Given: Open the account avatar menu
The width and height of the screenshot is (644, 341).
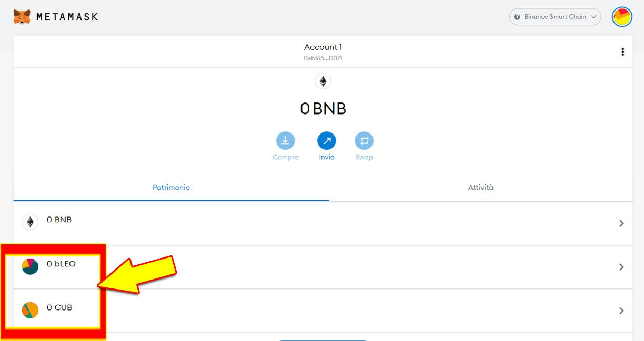Looking at the screenshot, I should (x=622, y=17).
